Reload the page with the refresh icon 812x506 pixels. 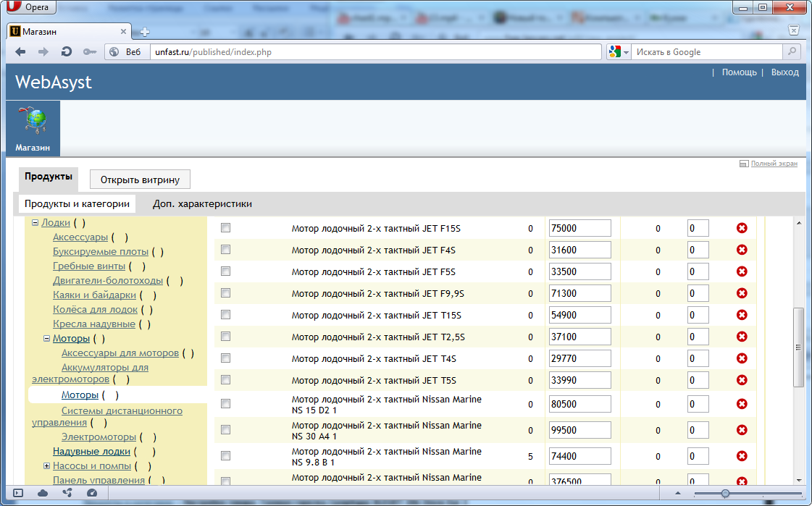coord(67,52)
